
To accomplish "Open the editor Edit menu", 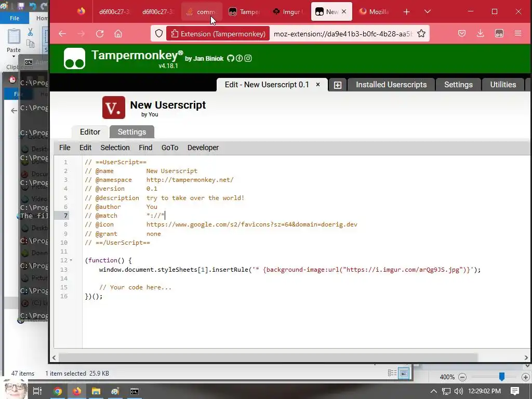I will pos(85,148).
